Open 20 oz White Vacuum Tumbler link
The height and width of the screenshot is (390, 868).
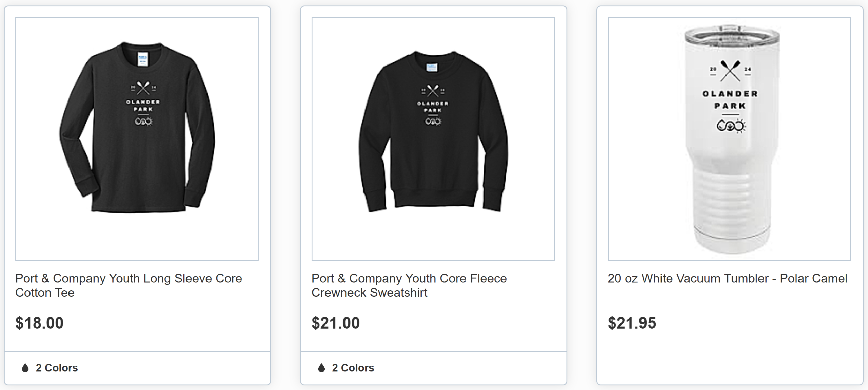pos(727,278)
